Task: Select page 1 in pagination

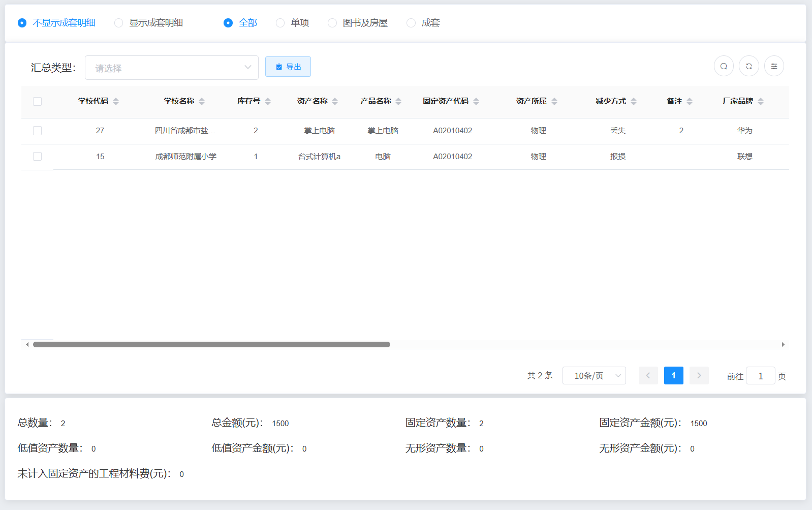Action: point(673,376)
